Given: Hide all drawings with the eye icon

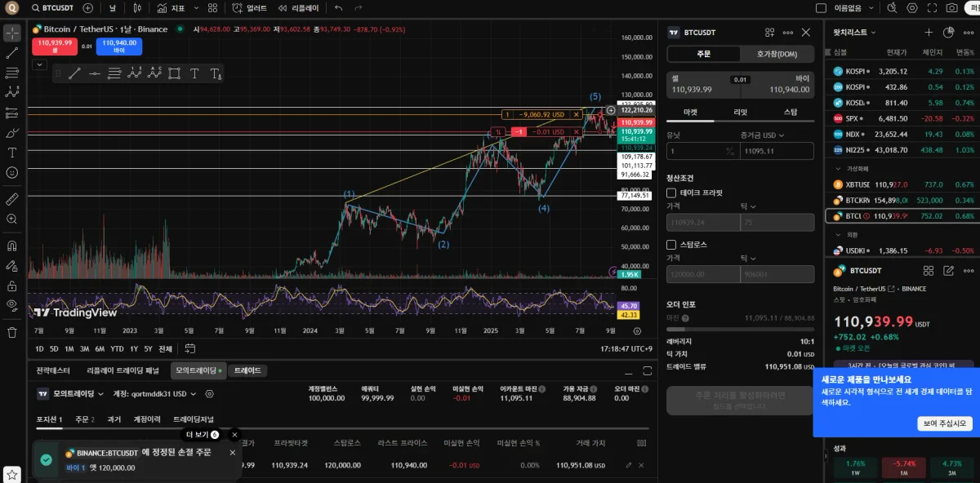Looking at the screenshot, I should pyautogui.click(x=12, y=306).
